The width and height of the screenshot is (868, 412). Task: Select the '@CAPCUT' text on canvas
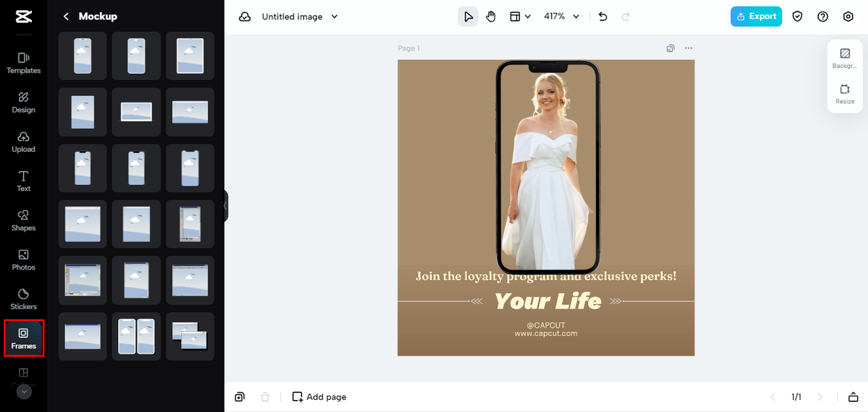(546, 325)
